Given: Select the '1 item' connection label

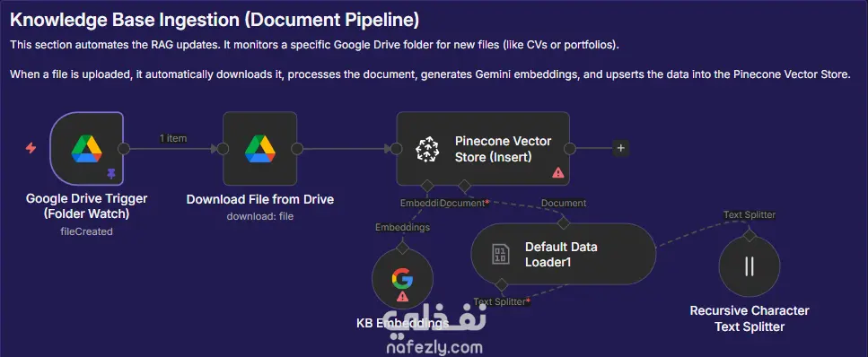Looking at the screenshot, I should coord(173,138).
